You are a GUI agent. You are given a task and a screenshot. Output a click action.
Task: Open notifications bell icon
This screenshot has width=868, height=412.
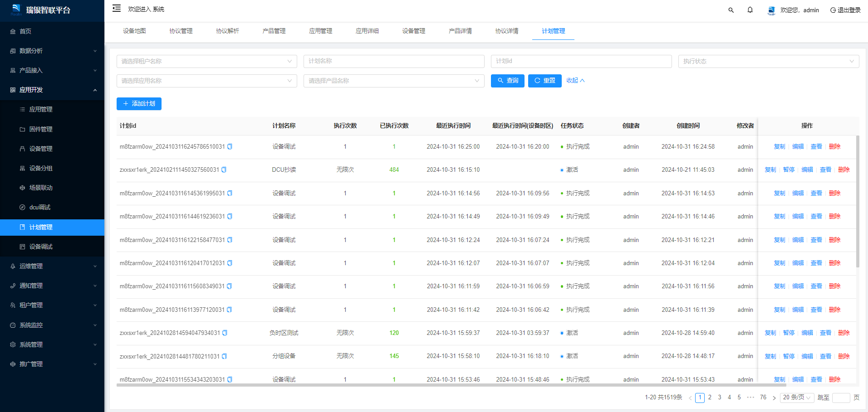750,10
